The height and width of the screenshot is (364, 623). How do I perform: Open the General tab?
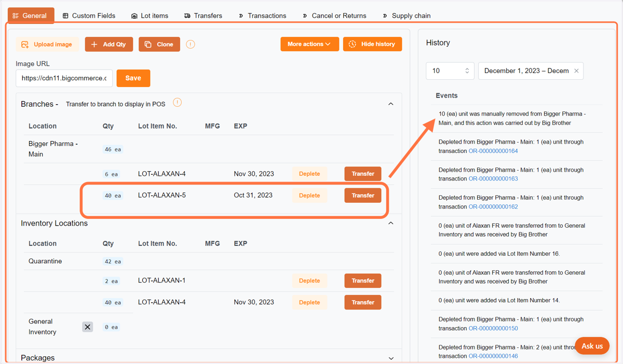click(30, 16)
